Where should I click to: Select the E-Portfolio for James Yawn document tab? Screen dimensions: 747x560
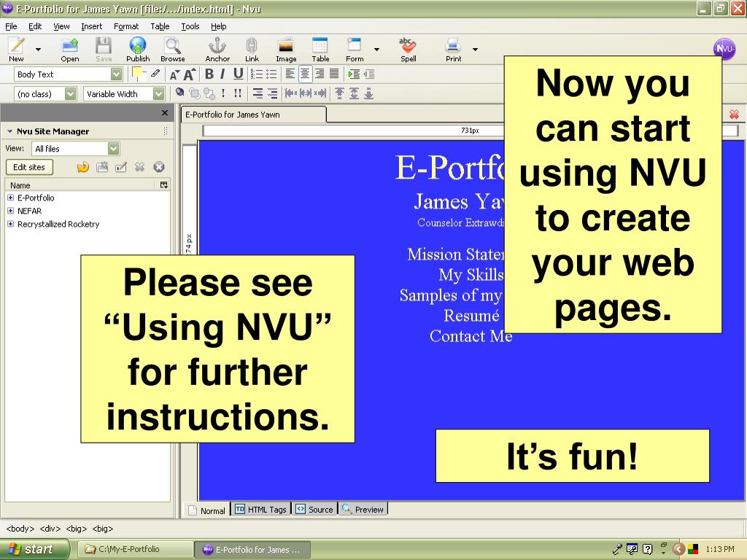click(x=253, y=114)
